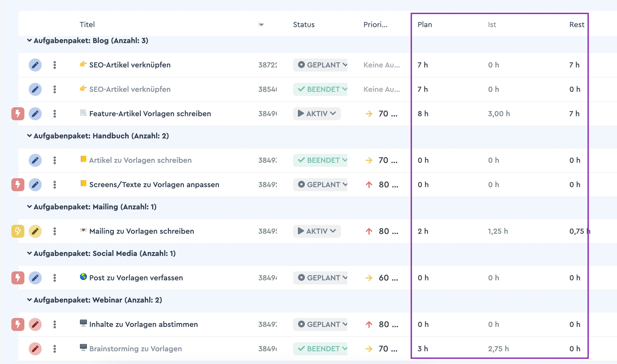Click Plan value 3 h of Brainstorming row
This screenshot has height=364, width=617.
423,349
